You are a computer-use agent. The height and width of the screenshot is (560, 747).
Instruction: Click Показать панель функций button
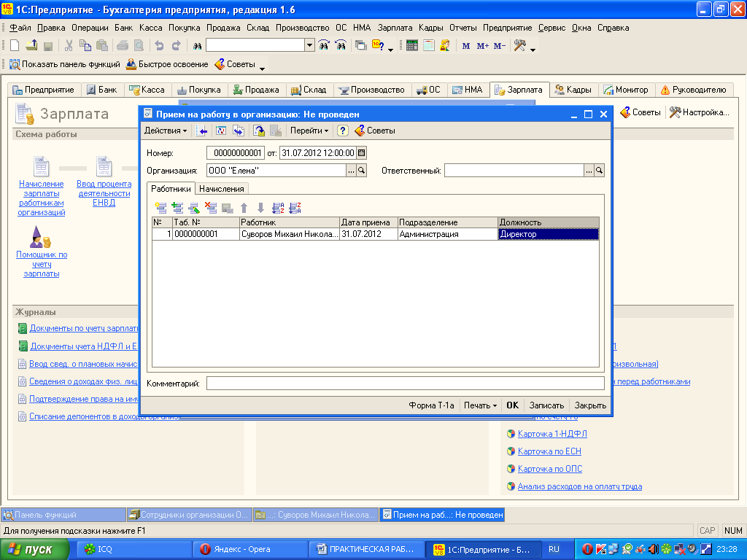(65, 64)
